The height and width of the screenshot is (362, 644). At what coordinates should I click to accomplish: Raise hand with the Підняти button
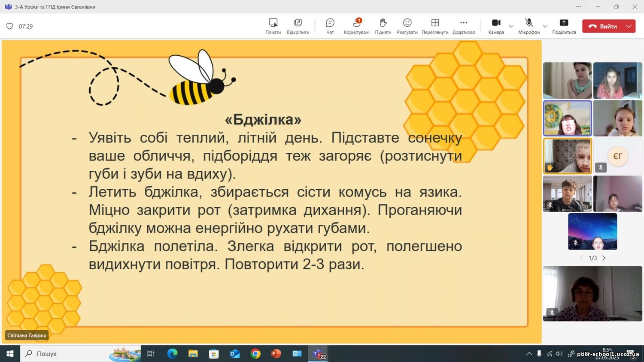383,26
